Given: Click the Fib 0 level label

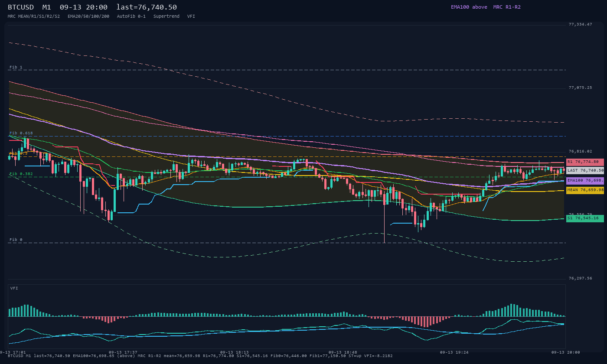Looking at the screenshot, I should (16, 240).
